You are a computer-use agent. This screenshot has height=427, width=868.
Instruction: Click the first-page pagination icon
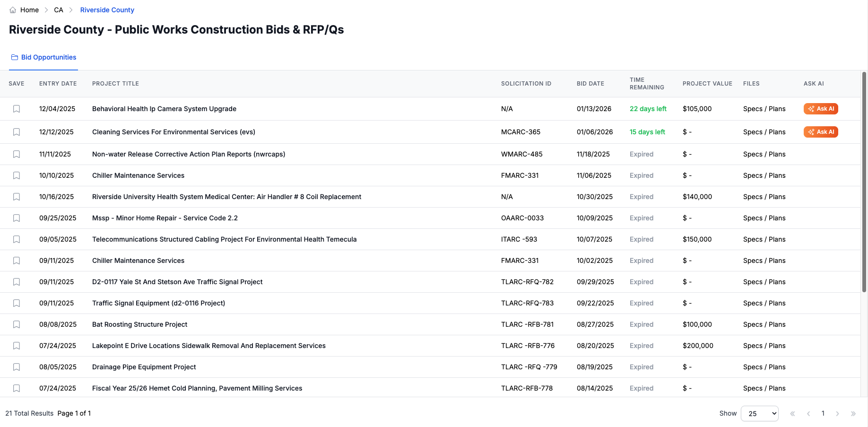(792, 413)
